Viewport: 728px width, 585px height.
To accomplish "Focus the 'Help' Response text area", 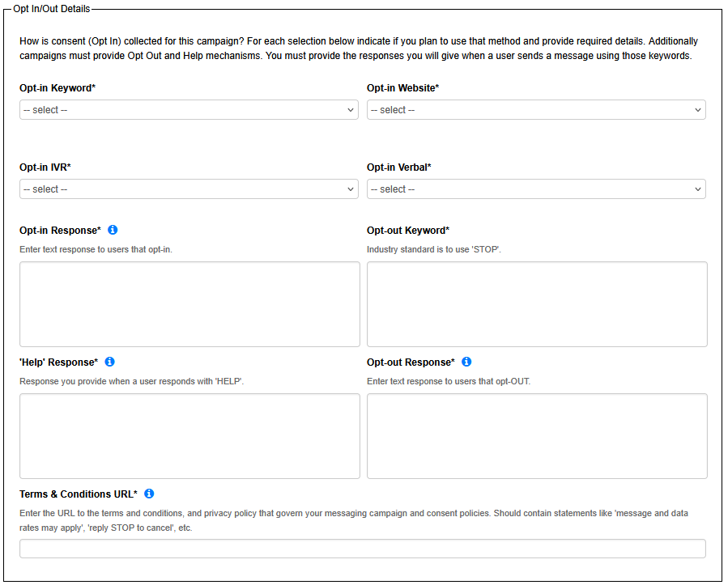I will 189,436.
